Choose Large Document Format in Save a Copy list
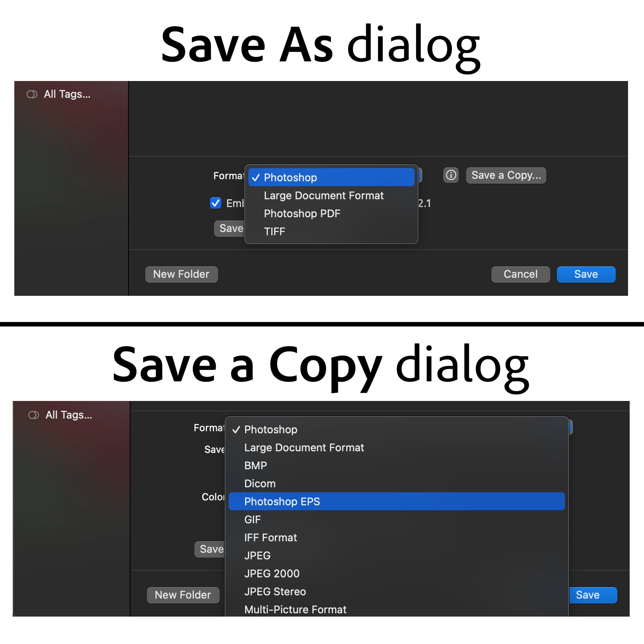 pyautogui.click(x=397, y=448)
